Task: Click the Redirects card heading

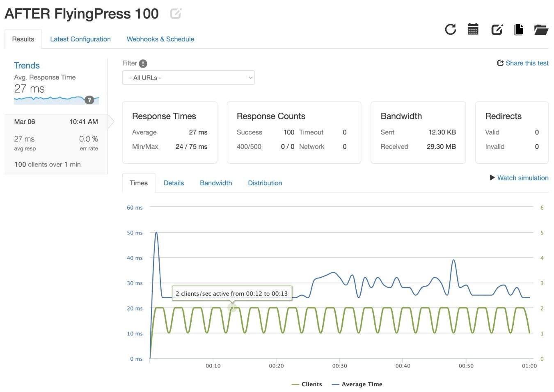Action: click(x=503, y=116)
